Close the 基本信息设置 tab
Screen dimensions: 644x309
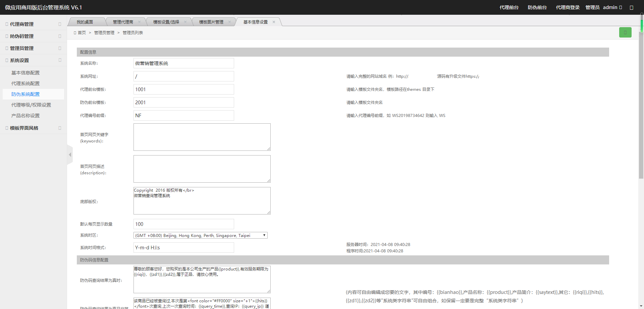coord(274,22)
